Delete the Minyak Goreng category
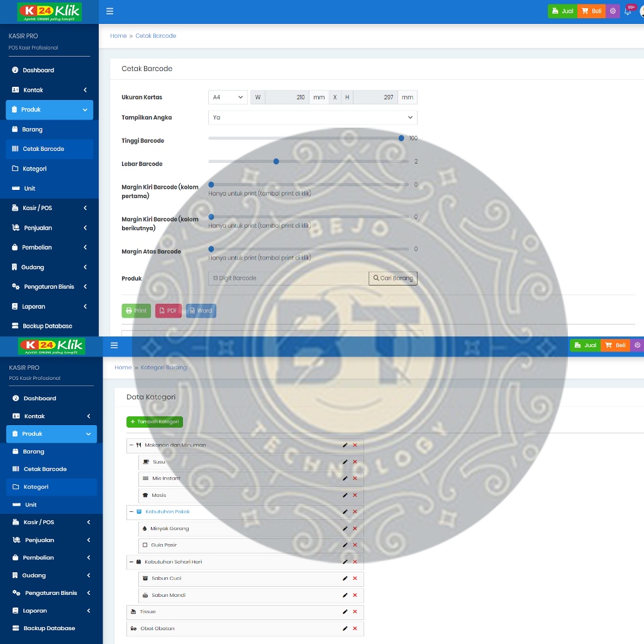 tap(355, 528)
